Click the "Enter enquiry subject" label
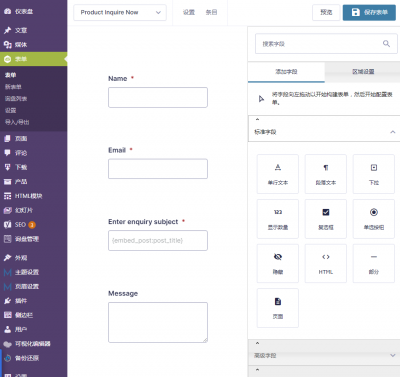Screen dimensions: 400x377 143,222
